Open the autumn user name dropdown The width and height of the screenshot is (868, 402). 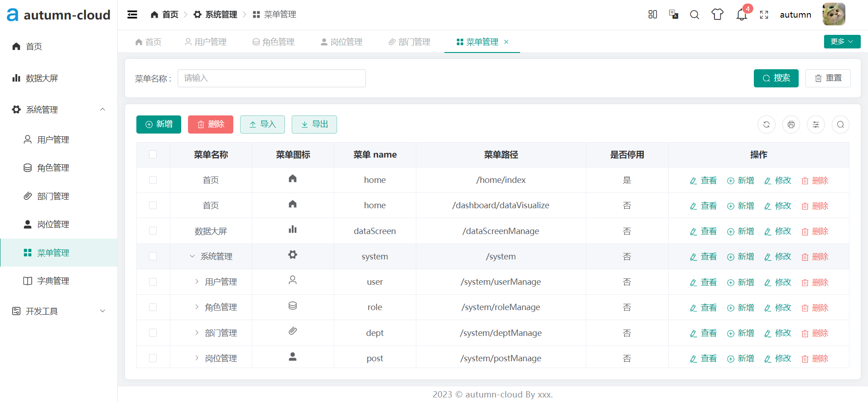click(x=796, y=14)
